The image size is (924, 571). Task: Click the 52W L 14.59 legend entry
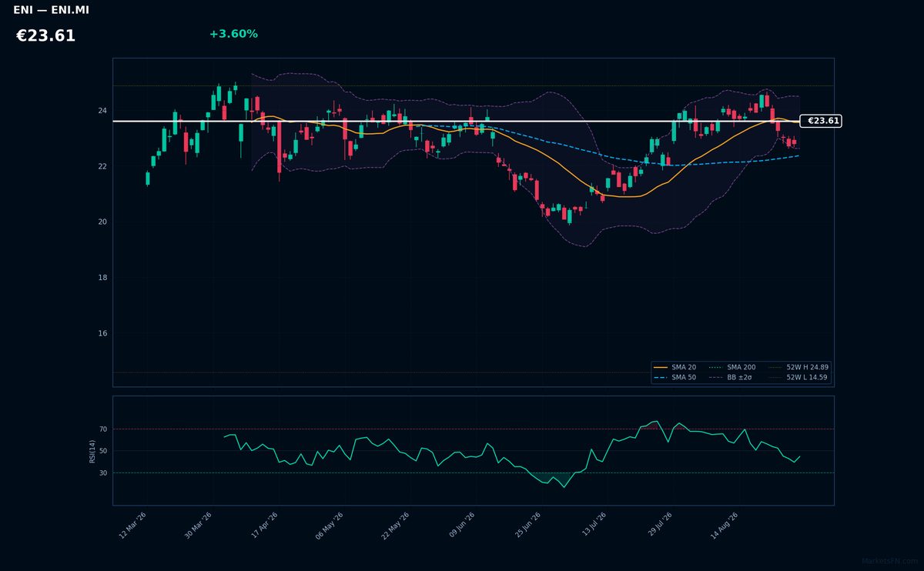coord(798,378)
